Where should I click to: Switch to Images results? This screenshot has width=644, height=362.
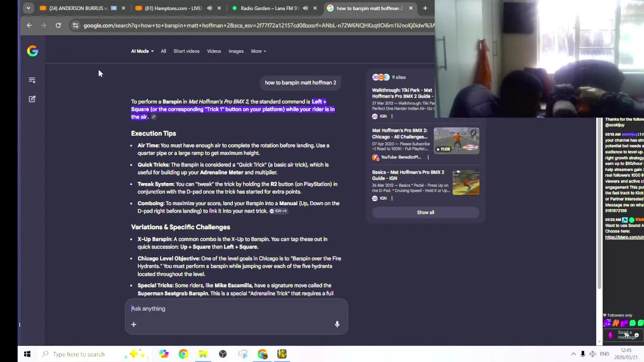[x=236, y=51]
